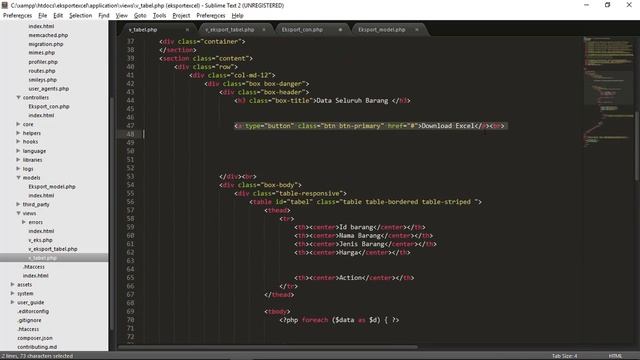The width and height of the screenshot is (640, 360).
Task: Expand the third_party folder arrow
Action: 18,204
